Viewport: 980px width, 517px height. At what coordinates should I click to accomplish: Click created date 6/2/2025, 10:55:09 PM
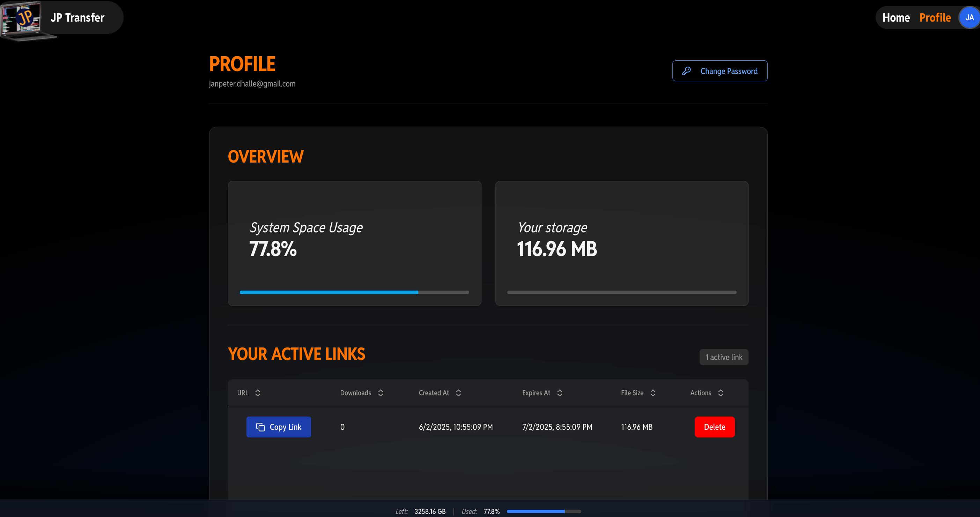(456, 427)
